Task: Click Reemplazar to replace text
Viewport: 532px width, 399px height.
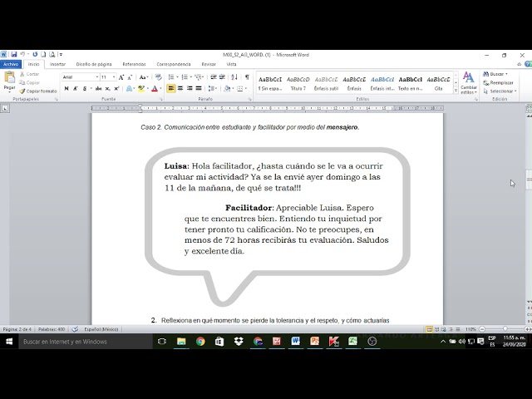Action: [498, 82]
